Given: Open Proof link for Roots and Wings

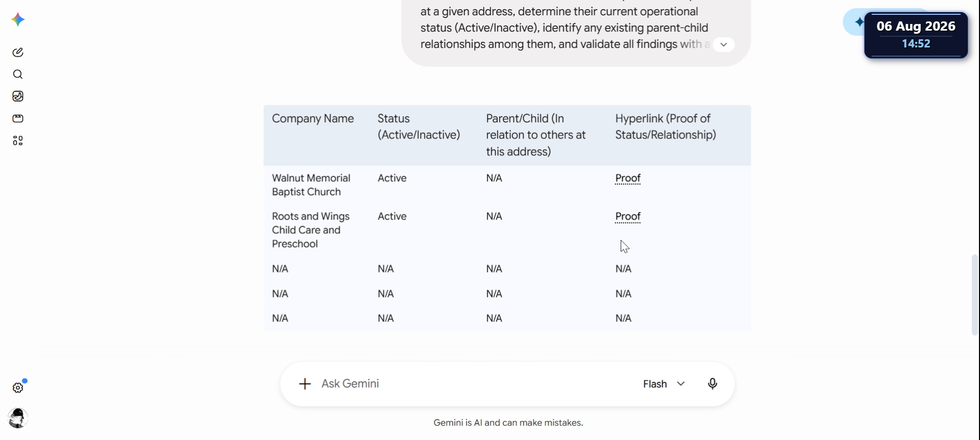Looking at the screenshot, I should pyautogui.click(x=628, y=216).
